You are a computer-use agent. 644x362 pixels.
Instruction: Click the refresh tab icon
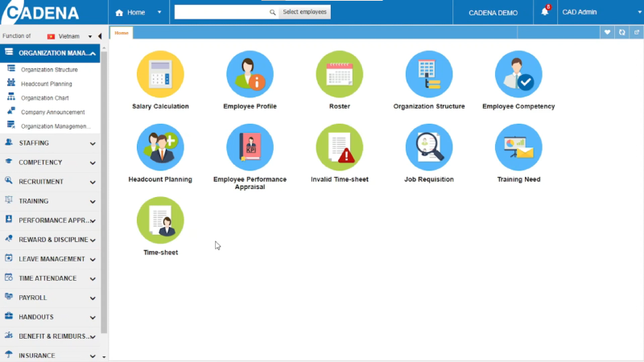pyautogui.click(x=621, y=32)
